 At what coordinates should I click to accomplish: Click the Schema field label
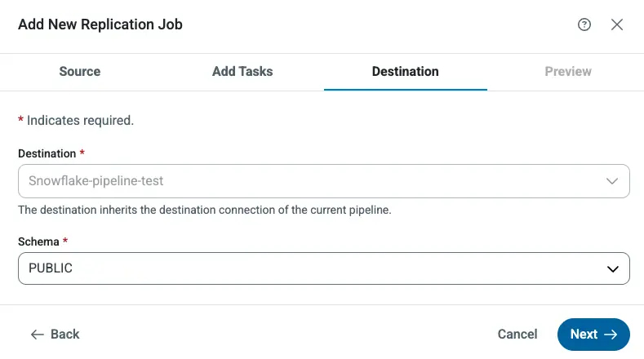pyautogui.click(x=39, y=242)
